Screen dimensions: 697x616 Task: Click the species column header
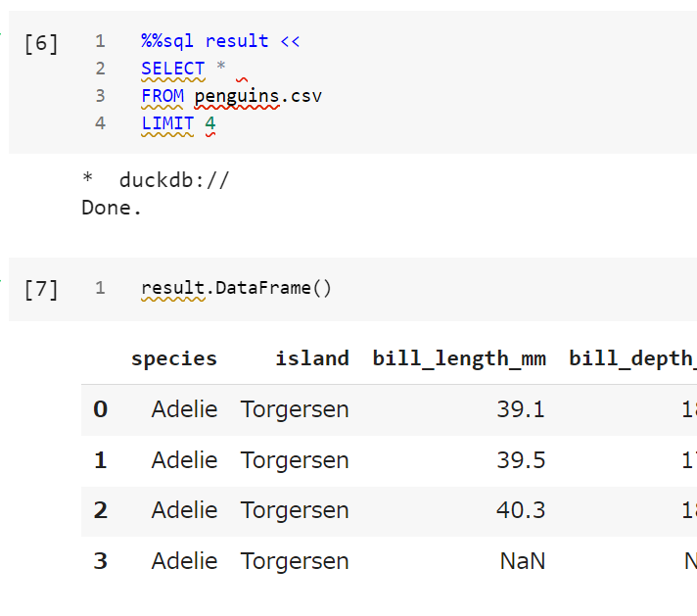[x=174, y=358]
